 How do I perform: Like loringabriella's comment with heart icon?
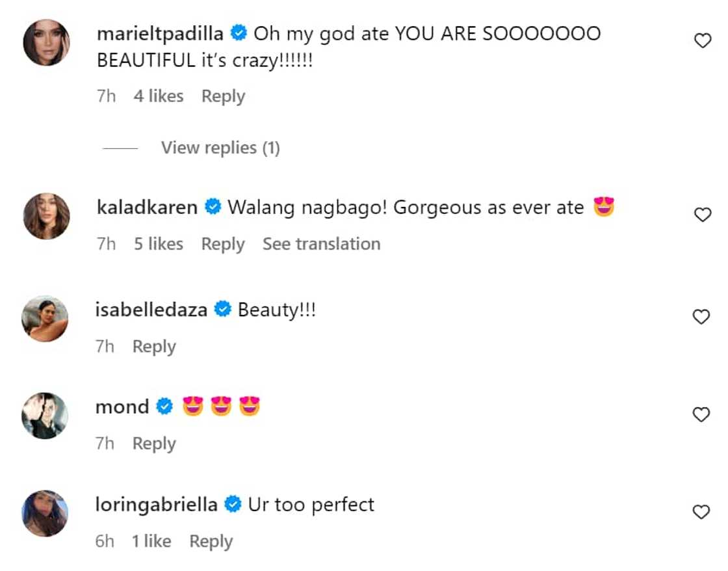coord(702,512)
